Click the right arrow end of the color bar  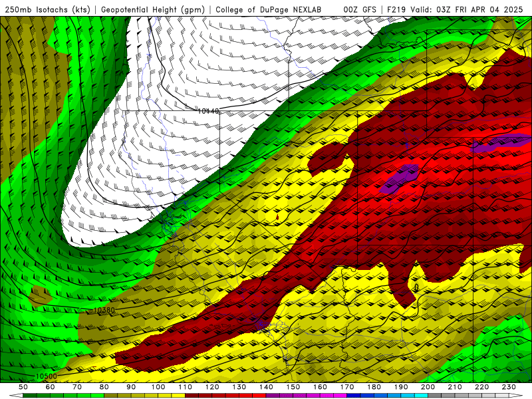[516, 395]
